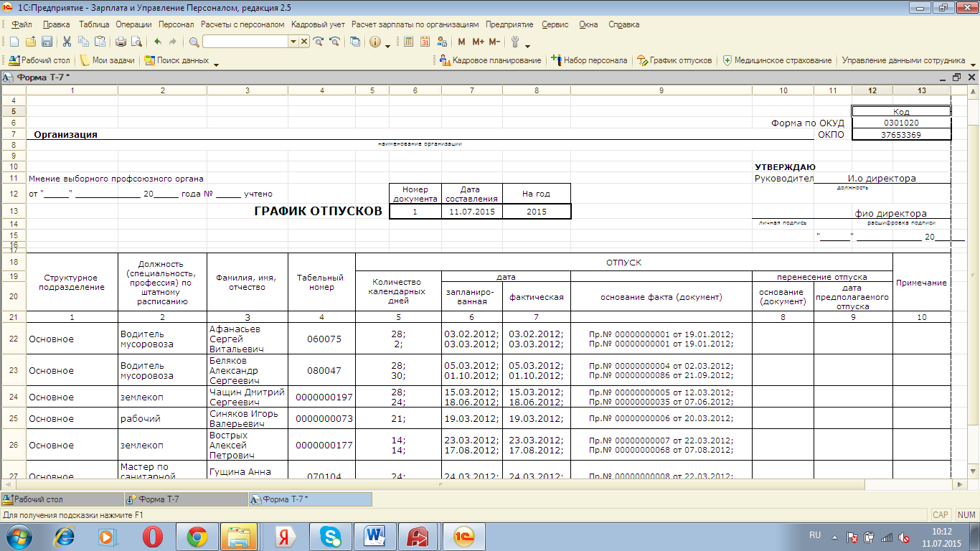This screenshot has width=980, height=551.
Task: Click the Copy icon in toolbar
Action: click(83, 42)
